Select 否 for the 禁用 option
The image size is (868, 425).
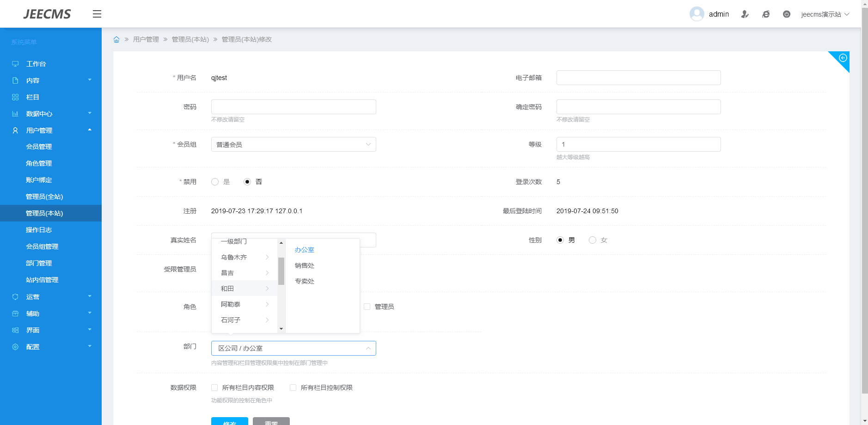click(247, 182)
